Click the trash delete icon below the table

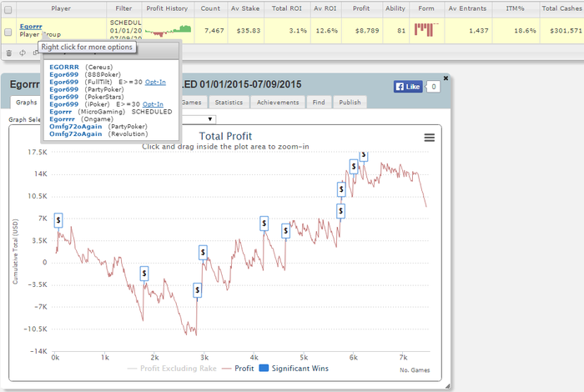[9, 53]
